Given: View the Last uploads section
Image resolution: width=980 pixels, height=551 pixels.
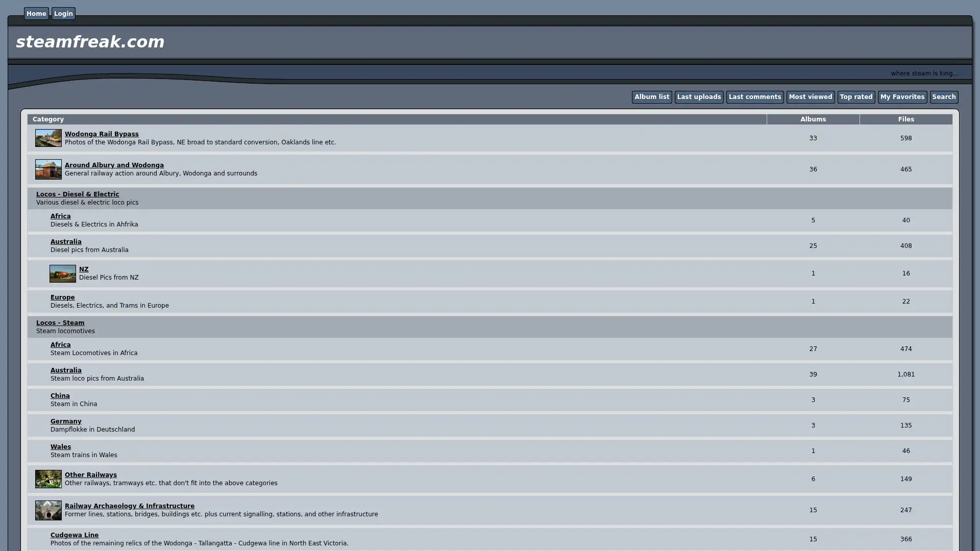Looking at the screenshot, I should pos(699,96).
